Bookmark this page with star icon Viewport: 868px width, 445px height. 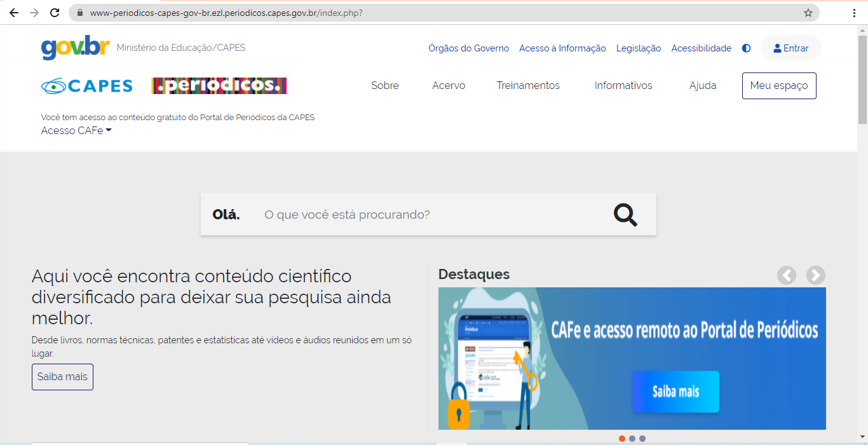(808, 13)
